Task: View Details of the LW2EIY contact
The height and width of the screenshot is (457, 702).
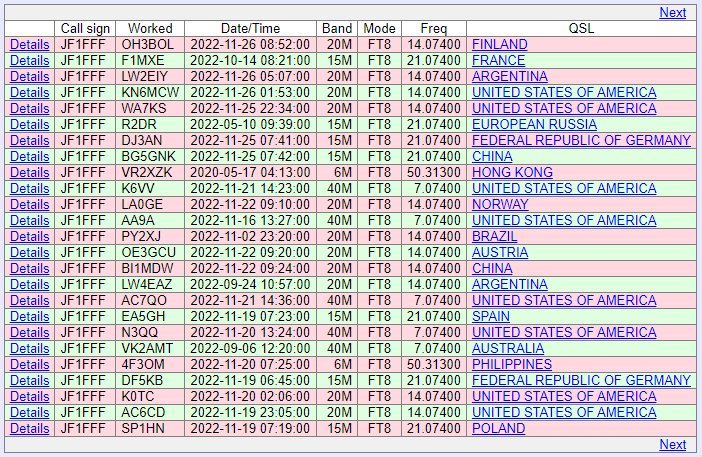Action: click(x=30, y=77)
